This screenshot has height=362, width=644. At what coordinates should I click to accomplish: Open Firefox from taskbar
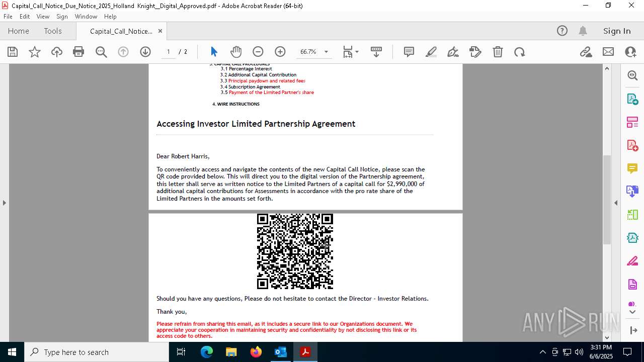click(x=256, y=352)
